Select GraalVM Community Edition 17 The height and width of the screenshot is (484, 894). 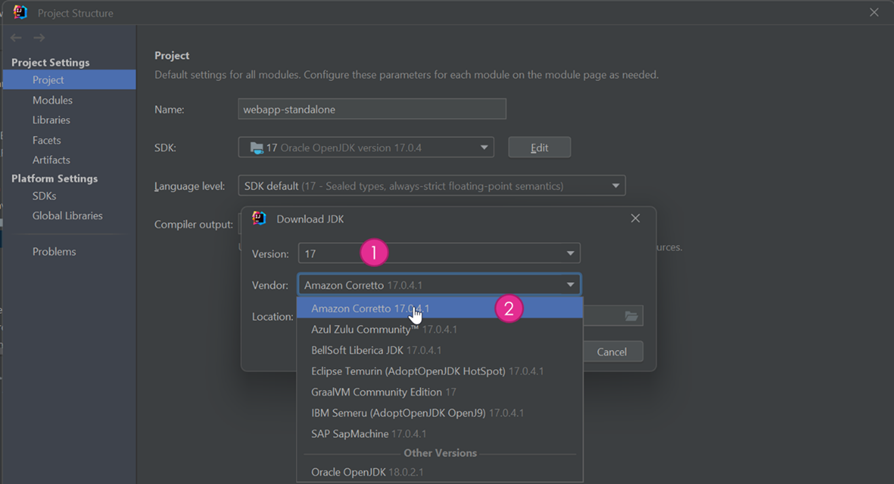440,392
